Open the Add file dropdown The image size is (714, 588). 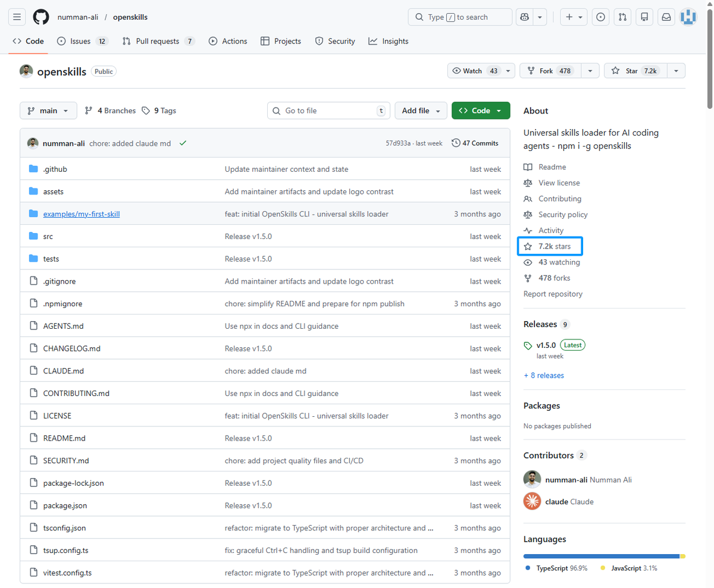[421, 111]
